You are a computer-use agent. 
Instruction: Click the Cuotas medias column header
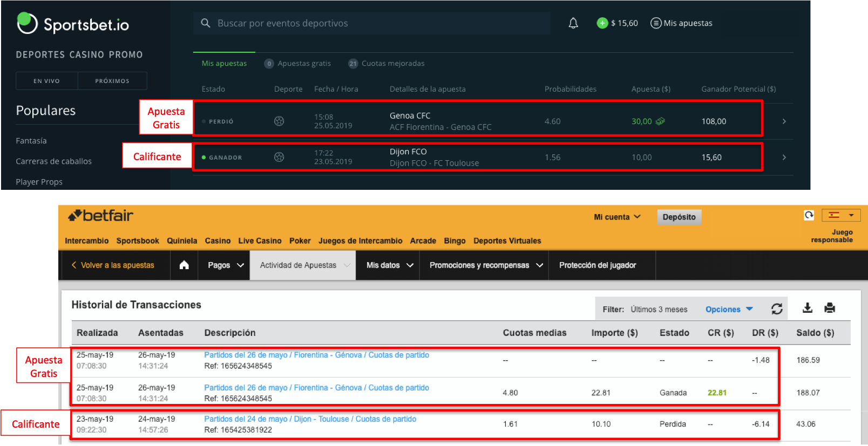[x=534, y=333]
